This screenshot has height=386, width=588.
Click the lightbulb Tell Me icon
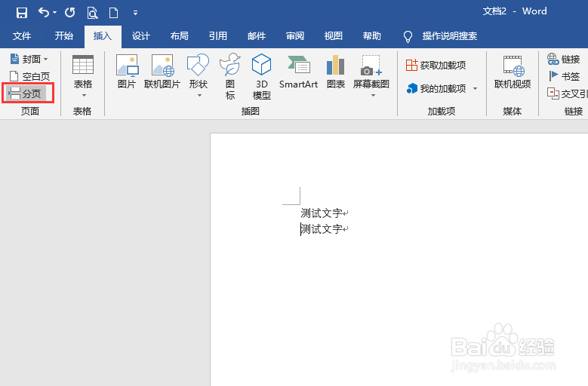click(x=408, y=37)
